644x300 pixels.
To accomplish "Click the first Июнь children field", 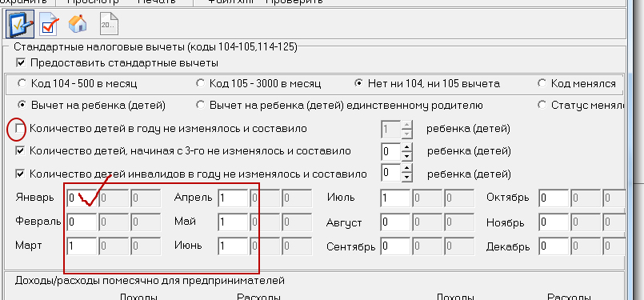I will [233, 246].
